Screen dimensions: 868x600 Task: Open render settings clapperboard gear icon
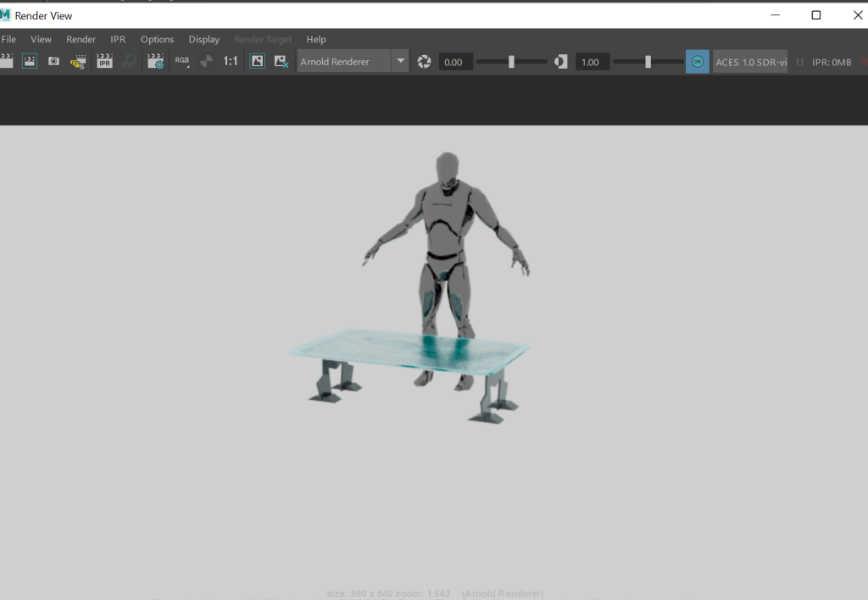(x=155, y=61)
